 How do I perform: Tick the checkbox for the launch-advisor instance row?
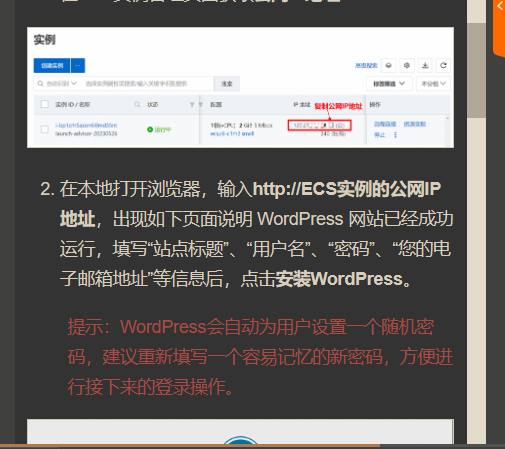[45, 129]
